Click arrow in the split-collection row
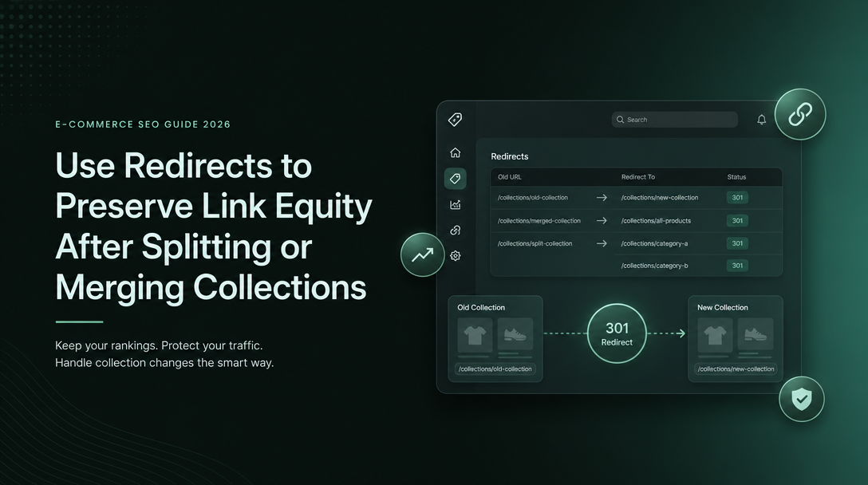The height and width of the screenshot is (485, 868). point(602,243)
